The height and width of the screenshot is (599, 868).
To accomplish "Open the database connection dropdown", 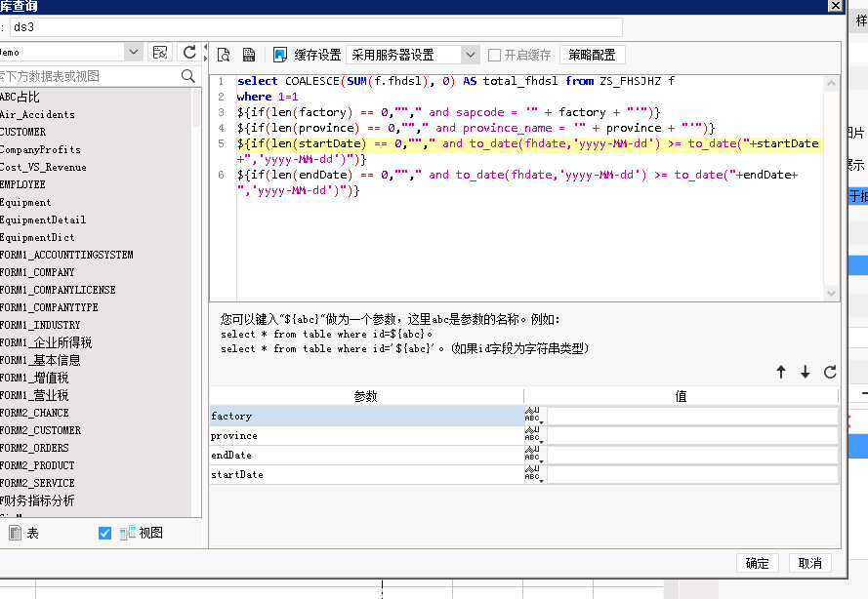I will (134, 52).
